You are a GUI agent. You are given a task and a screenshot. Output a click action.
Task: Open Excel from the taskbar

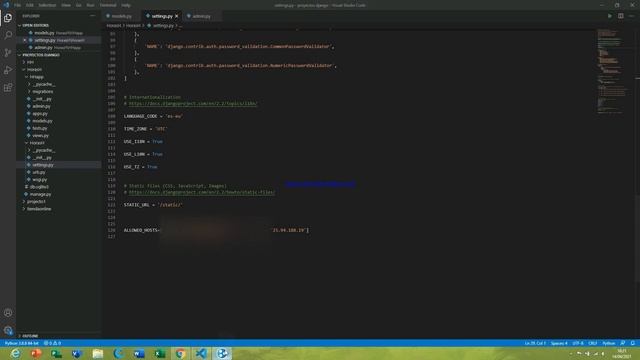coord(160,353)
